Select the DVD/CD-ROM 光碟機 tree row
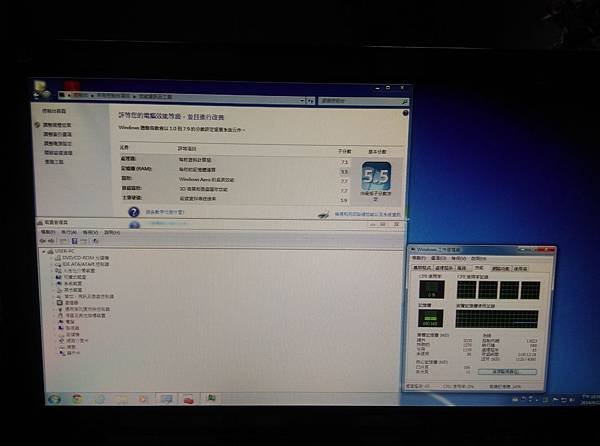Viewport: 600px width, 446px height. tap(82, 258)
